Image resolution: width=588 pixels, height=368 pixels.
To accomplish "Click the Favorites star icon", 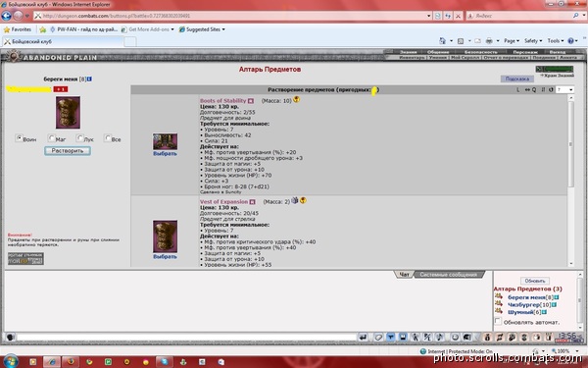I will pyautogui.click(x=7, y=29).
